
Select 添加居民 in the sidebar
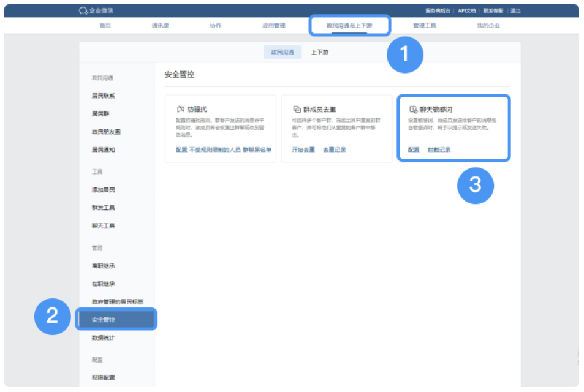click(103, 190)
